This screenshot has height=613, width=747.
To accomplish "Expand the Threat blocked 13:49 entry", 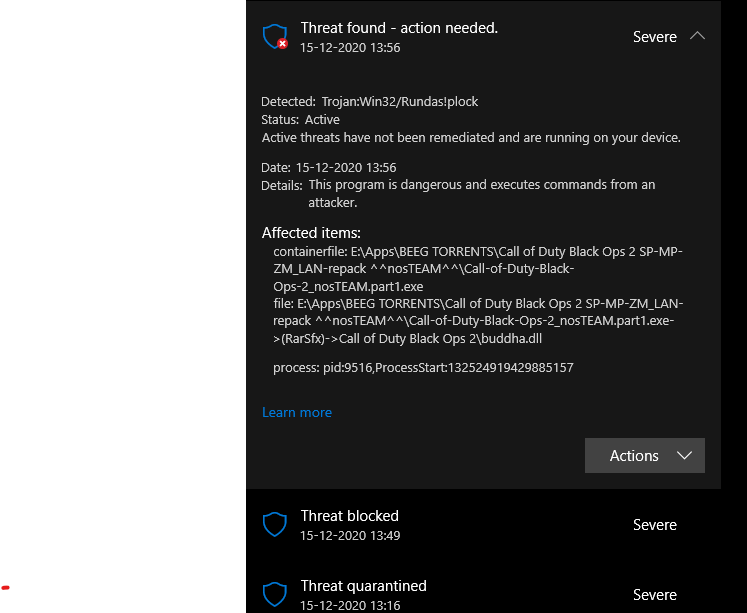I will 483,525.
